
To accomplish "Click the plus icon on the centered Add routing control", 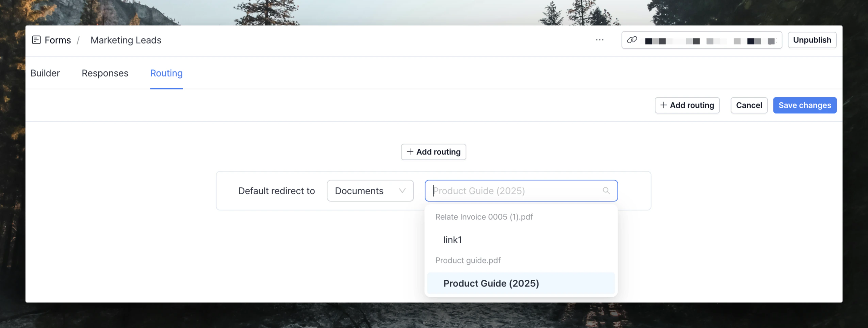I will click(410, 152).
